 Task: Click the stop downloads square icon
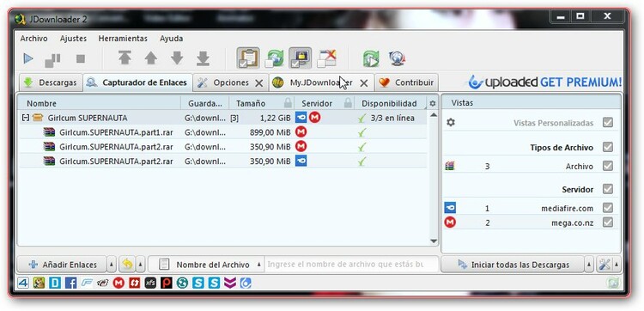[x=81, y=58]
